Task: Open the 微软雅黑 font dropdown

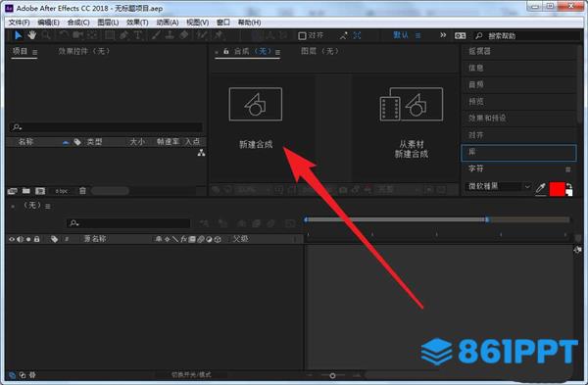Action: tap(499, 186)
